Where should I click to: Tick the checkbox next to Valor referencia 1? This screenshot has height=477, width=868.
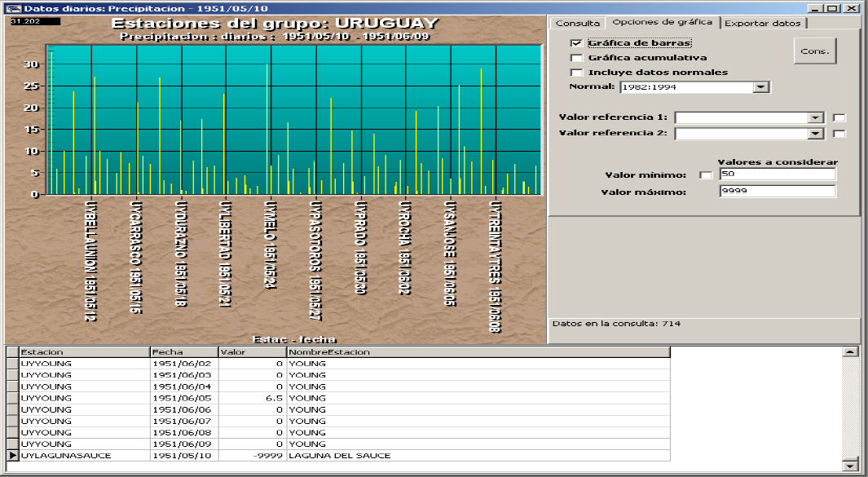click(x=839, y=117)
